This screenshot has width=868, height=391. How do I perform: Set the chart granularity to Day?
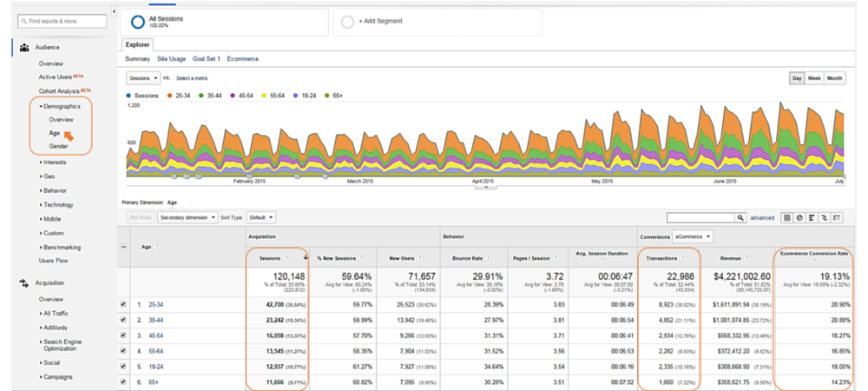[x=797, y=79]
